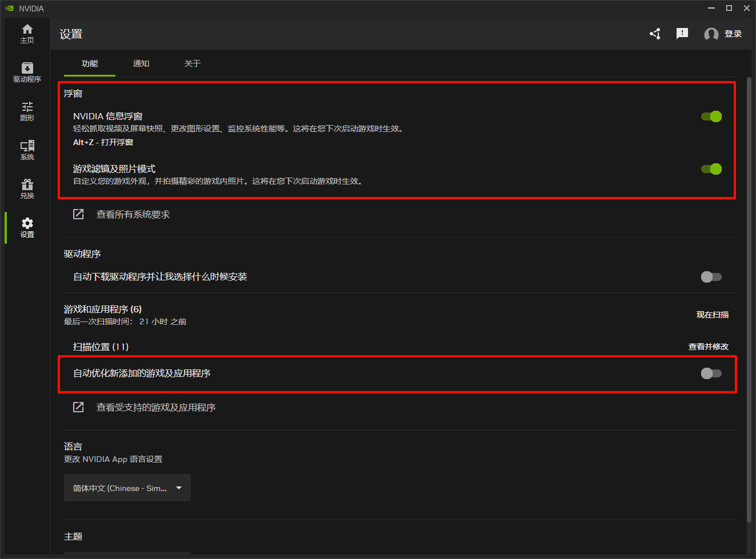Click 查看并修改 scan locations
Screen dimensions: 756x559
click(709, 347)
